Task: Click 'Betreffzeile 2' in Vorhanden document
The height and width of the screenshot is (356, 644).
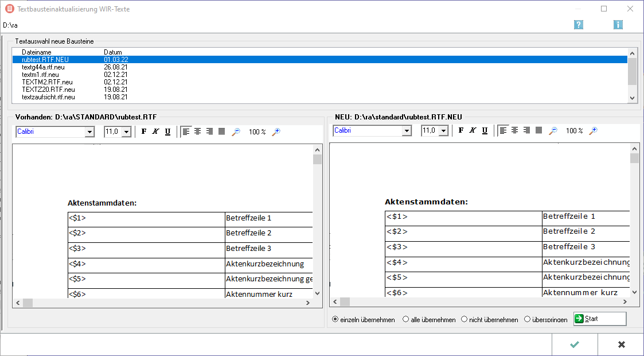Action: pos(248,233)
